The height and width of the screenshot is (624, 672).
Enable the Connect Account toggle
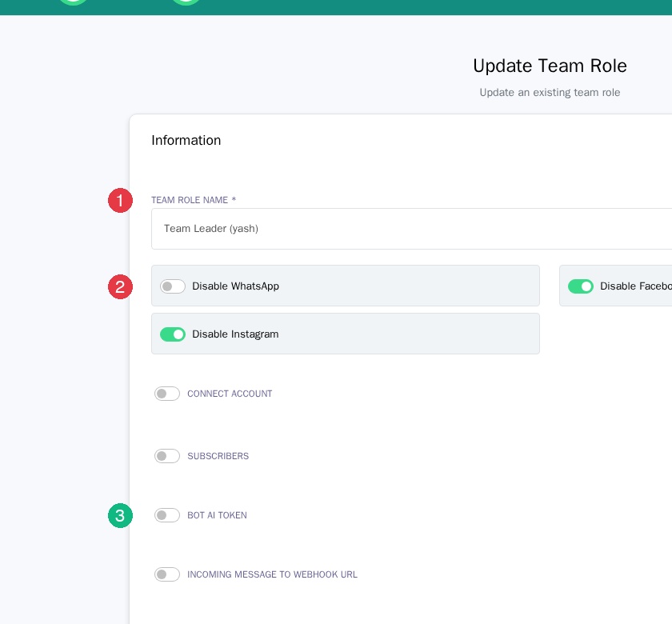point(167,394)
